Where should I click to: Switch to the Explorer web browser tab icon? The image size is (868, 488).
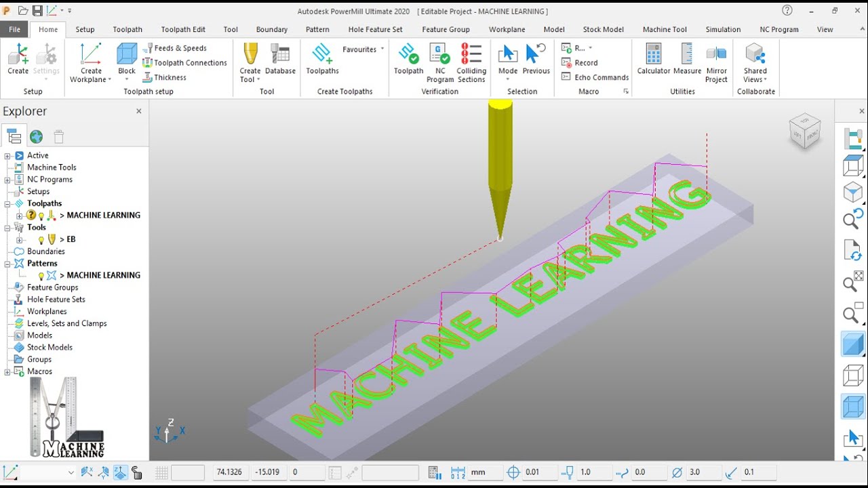coord(37,136)
